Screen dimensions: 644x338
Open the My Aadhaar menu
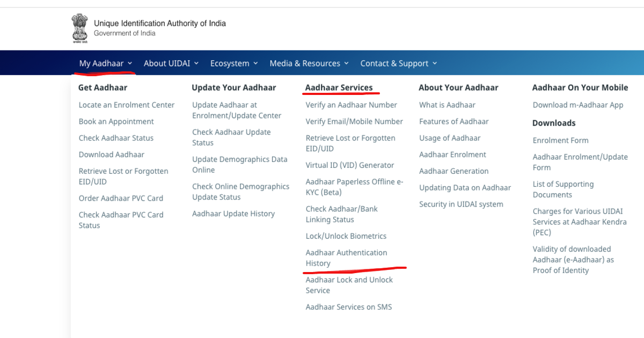tap(101, 63)
